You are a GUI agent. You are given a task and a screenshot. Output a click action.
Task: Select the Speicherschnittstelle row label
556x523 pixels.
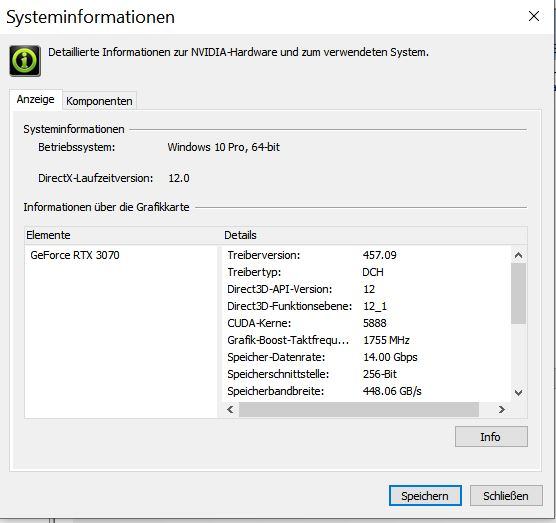[x=278, y=374]
